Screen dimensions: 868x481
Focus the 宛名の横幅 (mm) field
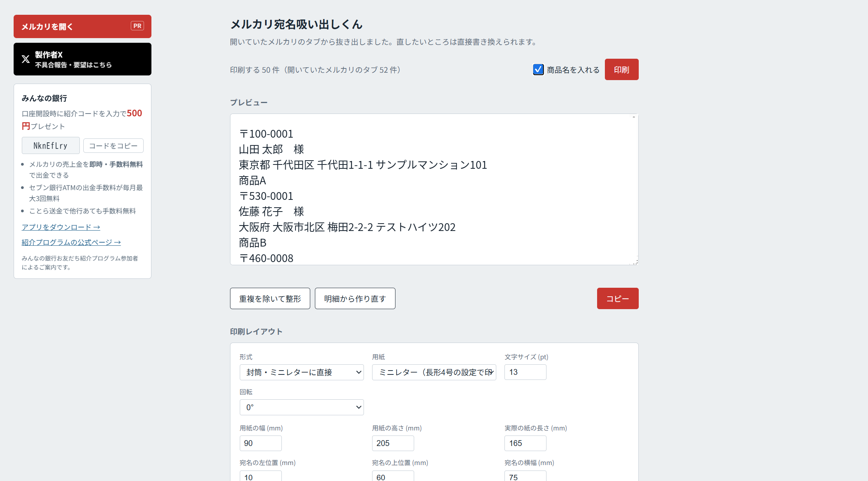(525, 476)
